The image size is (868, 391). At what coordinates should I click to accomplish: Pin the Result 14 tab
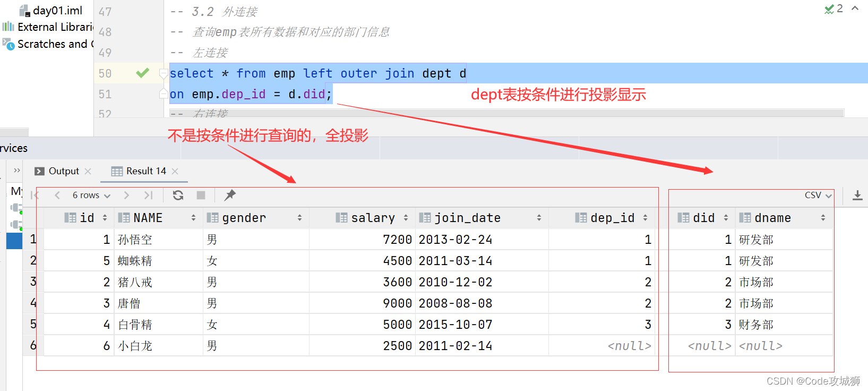click(x=230, y=195)
